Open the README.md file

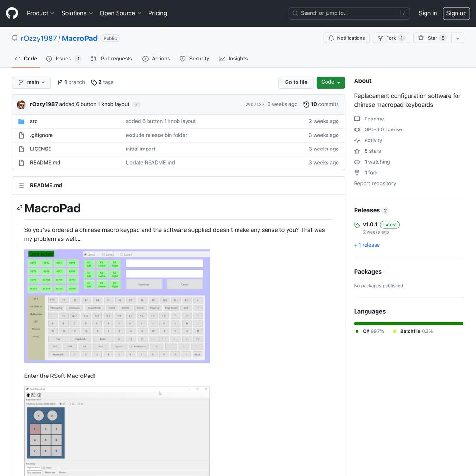pyautogui.click(x=45, y=163)
